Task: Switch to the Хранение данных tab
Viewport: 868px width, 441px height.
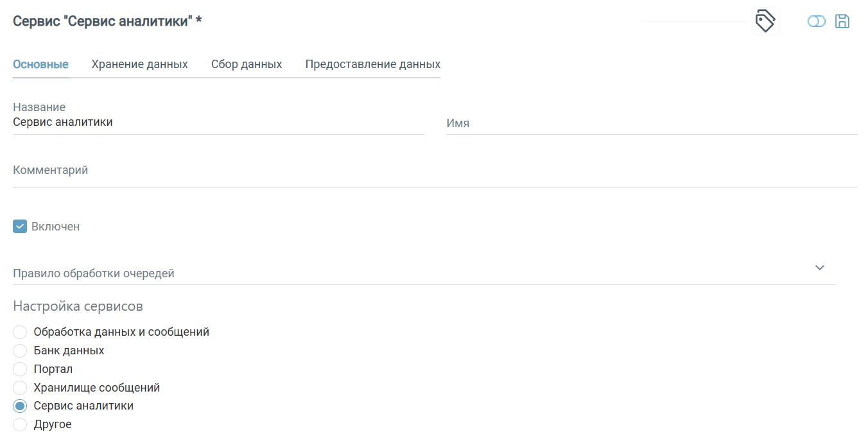Action: click(139, 64)
